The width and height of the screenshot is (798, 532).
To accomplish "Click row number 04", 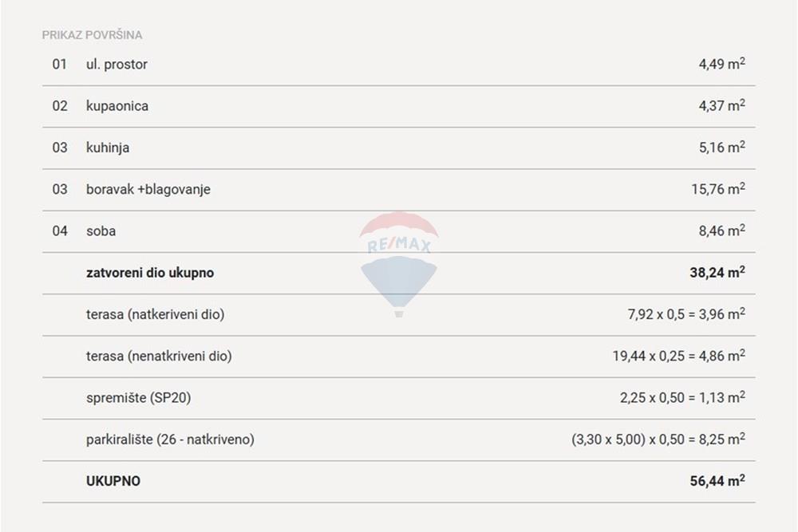I will (60, 231).
